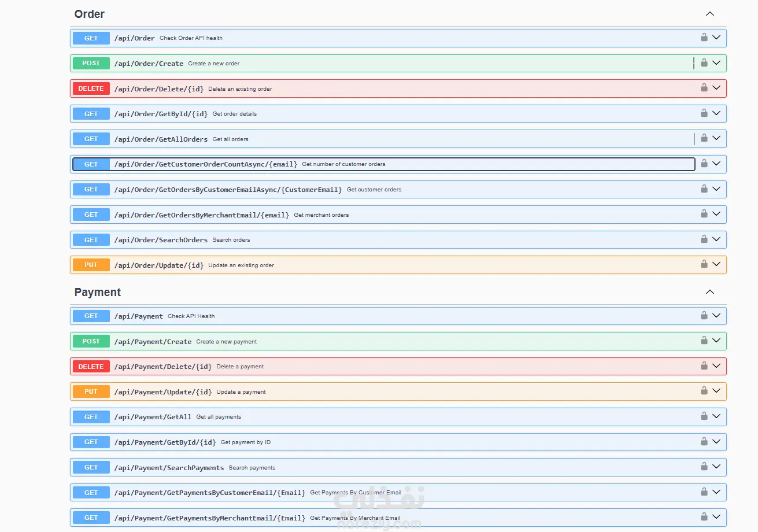The height and width of the screenshot is (532, 758).
Task: Expand /api/Payment/Delete/{id} using its chevron arrow
Action: [716, 366]
